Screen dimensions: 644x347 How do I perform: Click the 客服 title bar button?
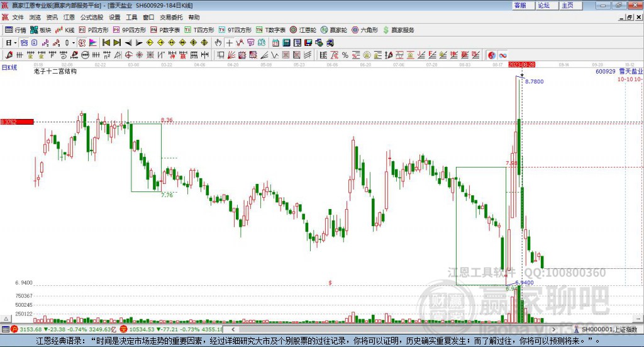pos(523,5)
